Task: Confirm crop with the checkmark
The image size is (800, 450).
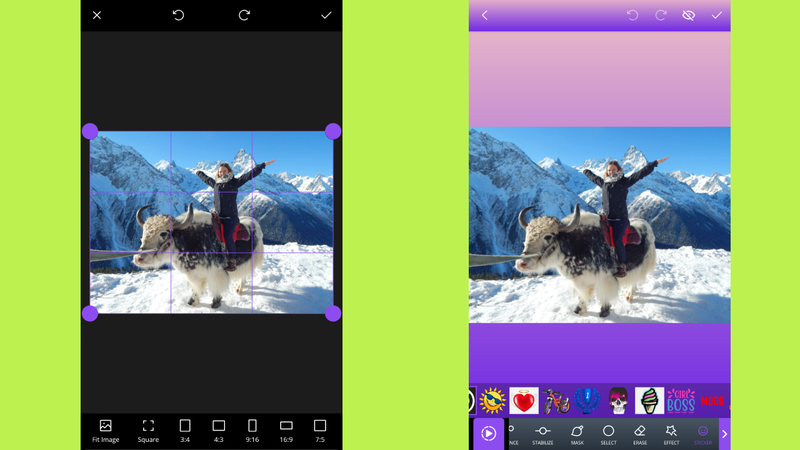Action: (326, 15)
